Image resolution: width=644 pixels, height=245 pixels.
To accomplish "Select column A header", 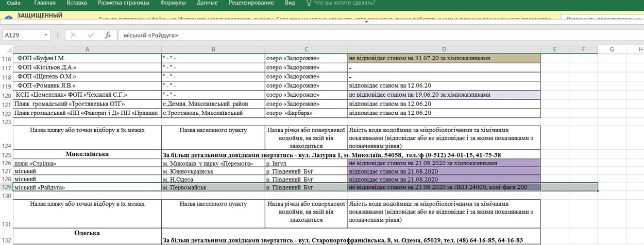I will (x=87, y=49).
